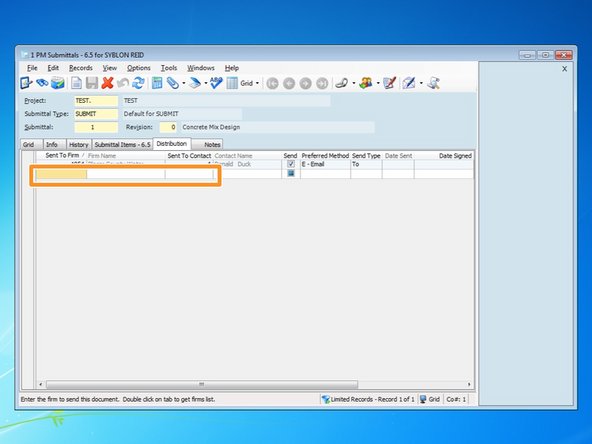Viewport: 592px width, 444px height.
Task: Open the File menu
Action: pyautogui.click(x=32, y=68)
